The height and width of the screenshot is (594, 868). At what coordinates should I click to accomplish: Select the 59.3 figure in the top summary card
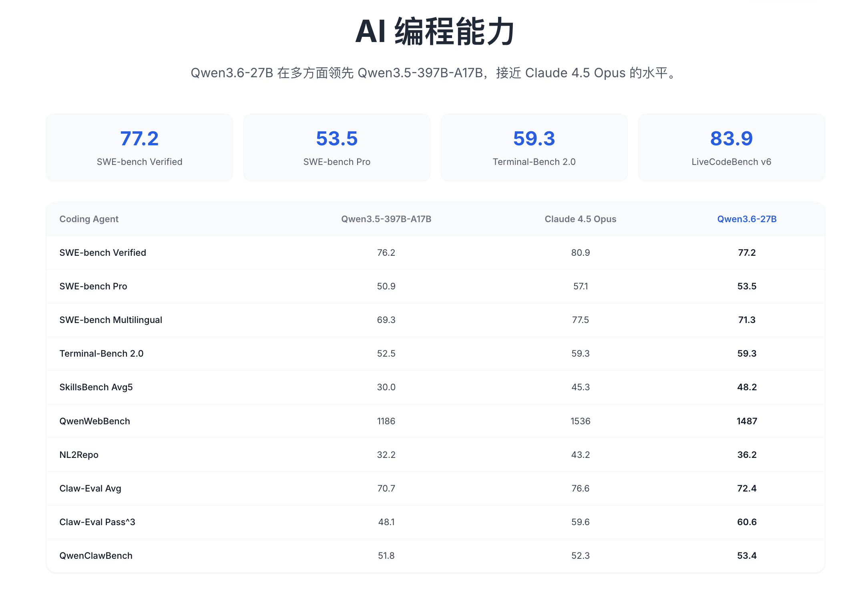534,138
